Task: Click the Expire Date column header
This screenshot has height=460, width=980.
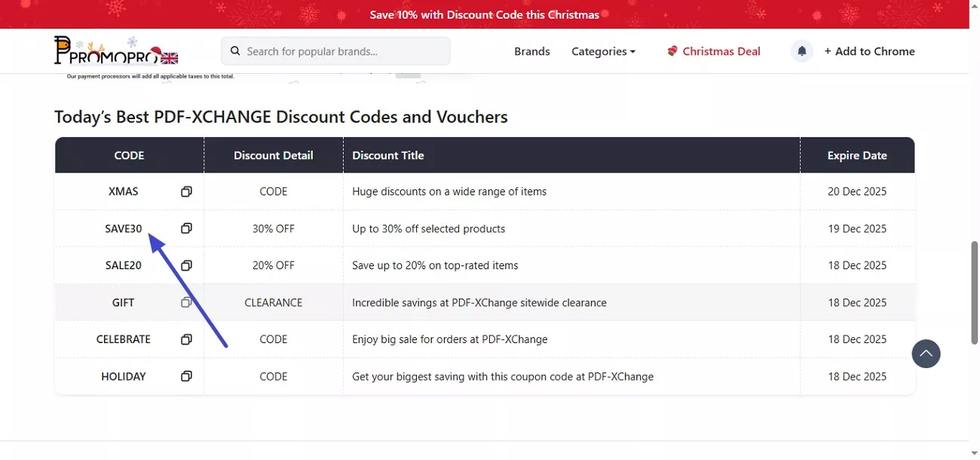Action: click(857, 155)
